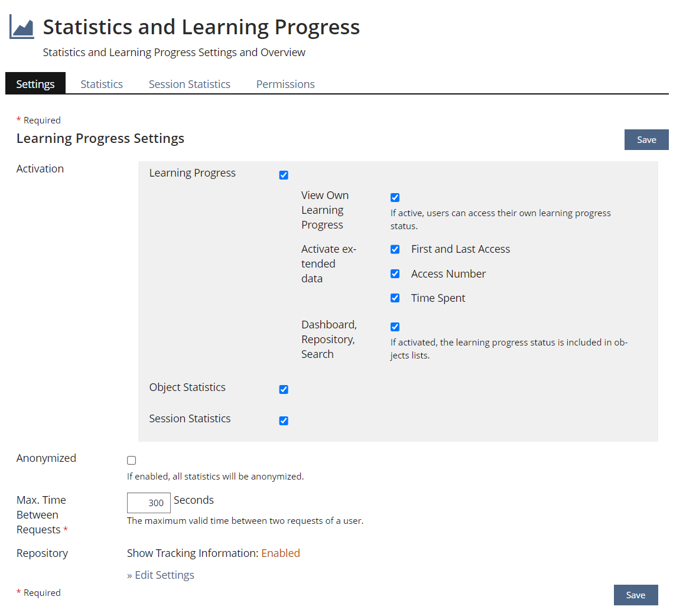Turn off Object Statistics checkbox
This screenshot has width=673, height=616.
click(x=284, y=389)
